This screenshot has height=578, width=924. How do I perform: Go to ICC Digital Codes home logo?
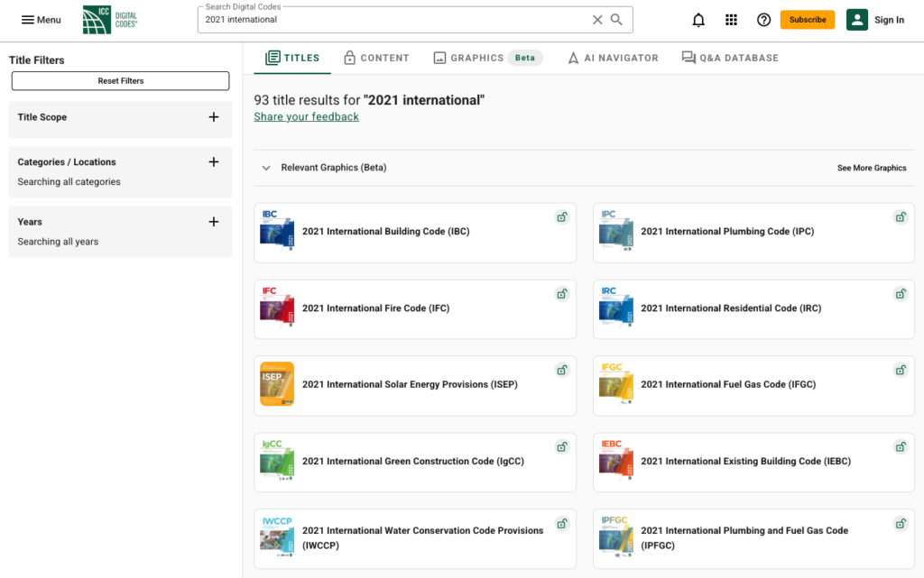click(110, 20)
